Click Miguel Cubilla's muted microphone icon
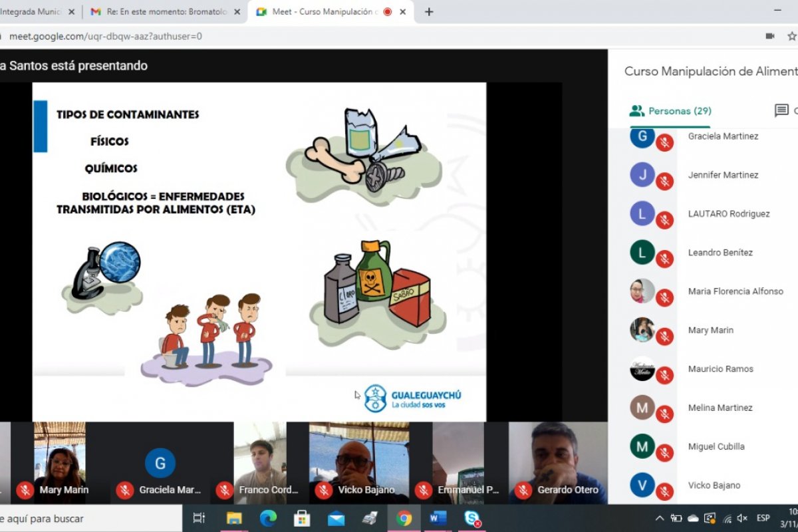 (664, 453)
